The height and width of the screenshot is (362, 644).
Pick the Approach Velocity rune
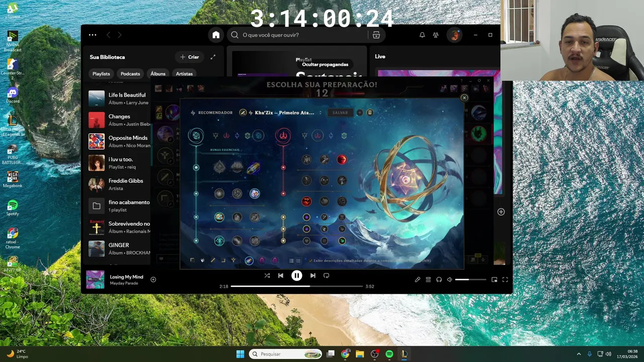pos(237,241)
